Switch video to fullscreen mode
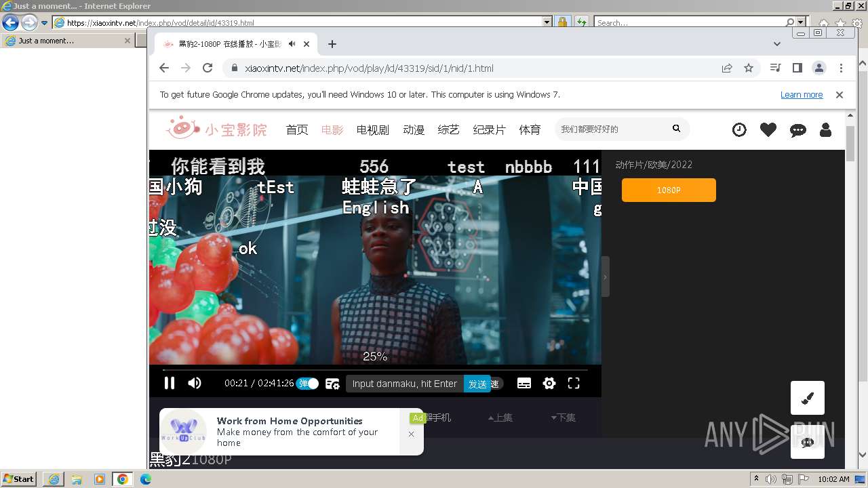The width and height of the screenshot is (868, 488). 574,384
